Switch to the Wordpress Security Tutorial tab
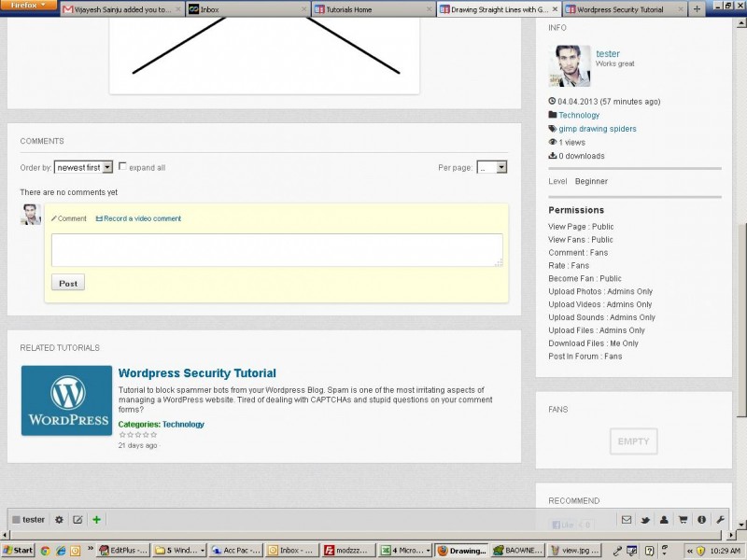Screen dimensions: 747x560 pos(625,9)
